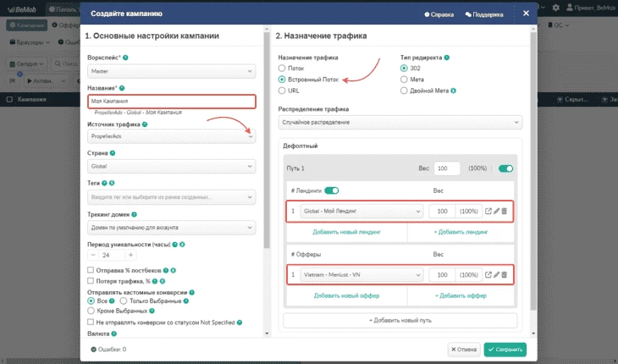Decrease the uniqueness period value
The width and height of the screenshot is (618, 364).
pyautogui.click(x=93, y=256)
